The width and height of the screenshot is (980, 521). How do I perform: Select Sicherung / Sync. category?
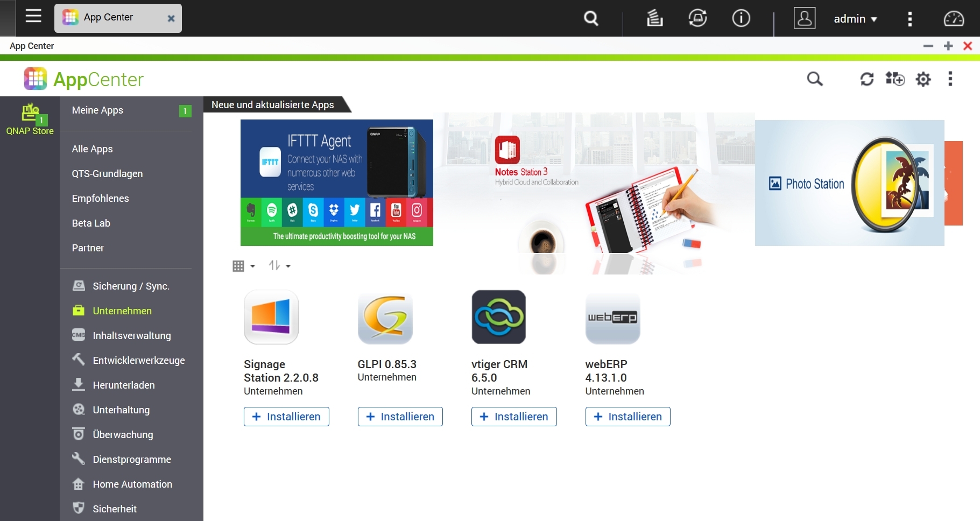[131, 286]
